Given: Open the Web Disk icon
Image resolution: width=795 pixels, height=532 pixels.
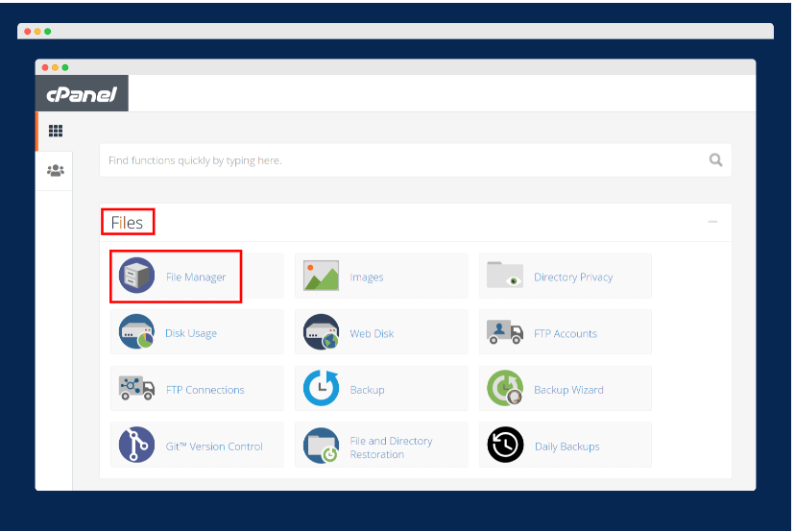Looking at the screenshot, I should click(x=321, y=333).
